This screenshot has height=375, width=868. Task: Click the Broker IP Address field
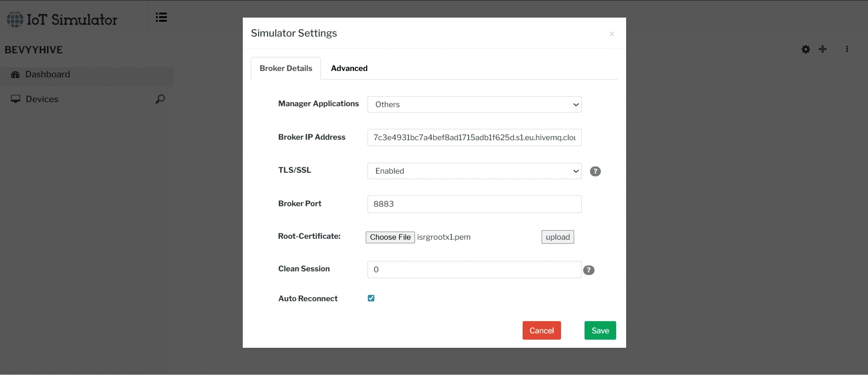point(474,138)
